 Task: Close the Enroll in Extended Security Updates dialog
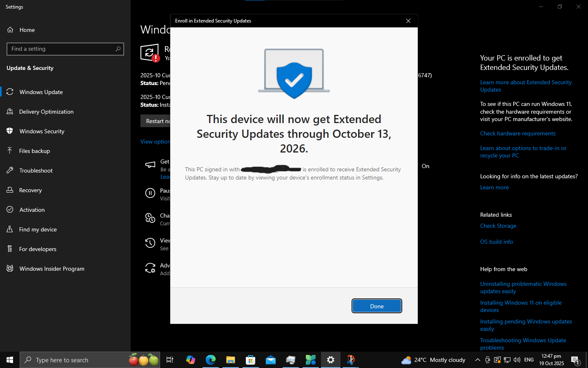[x=408, y=21]
